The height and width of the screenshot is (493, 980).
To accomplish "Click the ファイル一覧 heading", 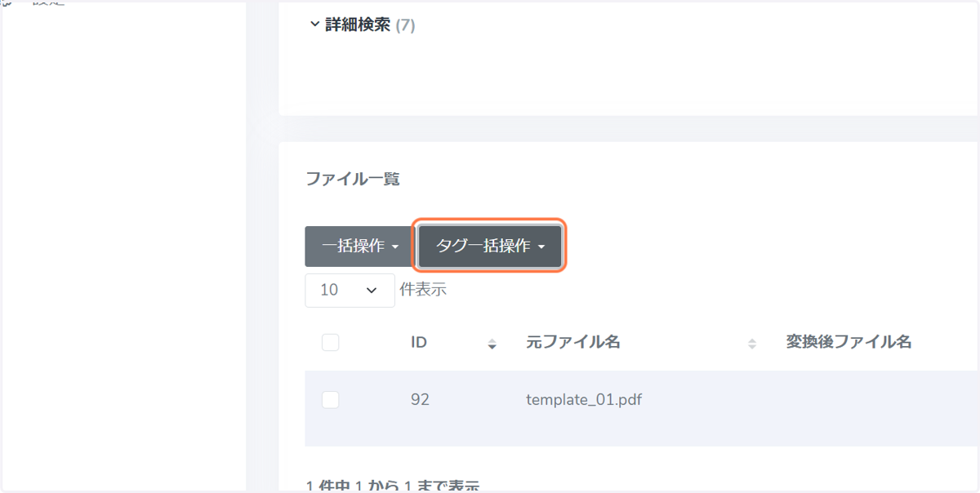I will tap(353, 179).
